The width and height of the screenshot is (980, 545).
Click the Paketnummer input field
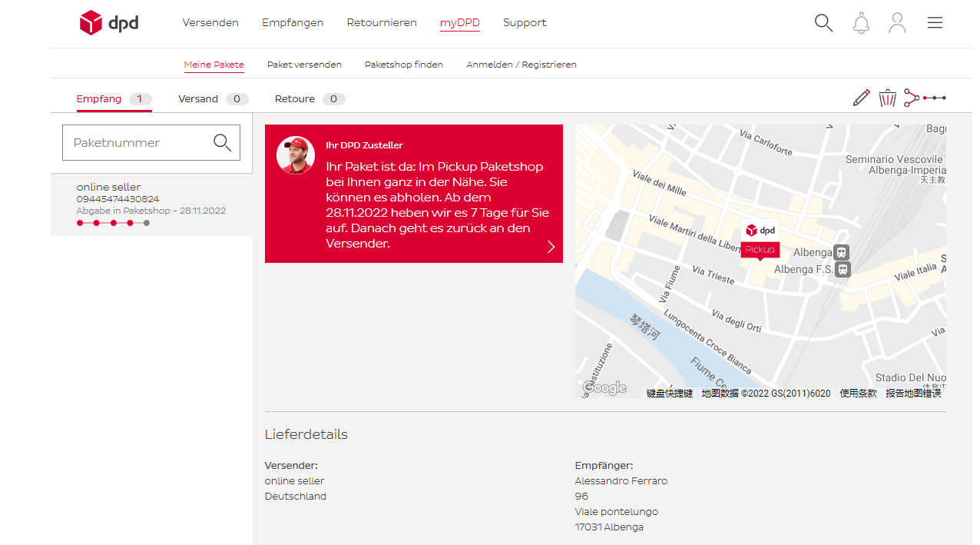[138, 143]
